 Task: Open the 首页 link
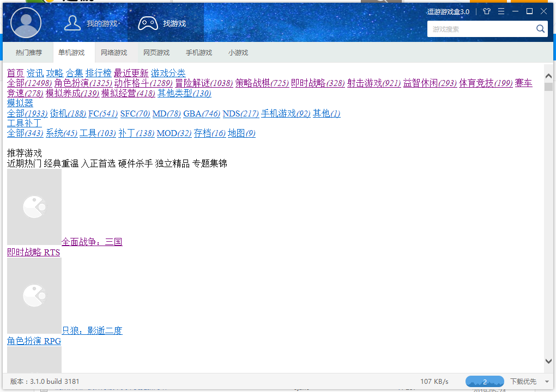(16, 73)
